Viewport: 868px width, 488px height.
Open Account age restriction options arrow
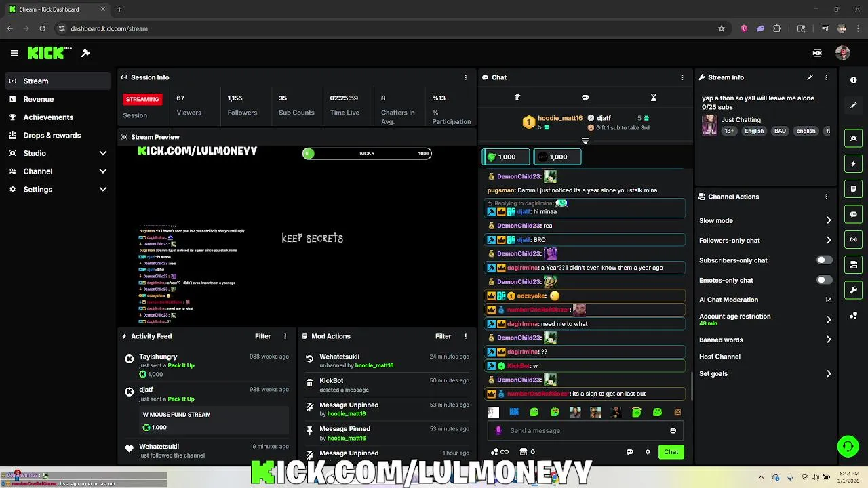coord(829,319)
